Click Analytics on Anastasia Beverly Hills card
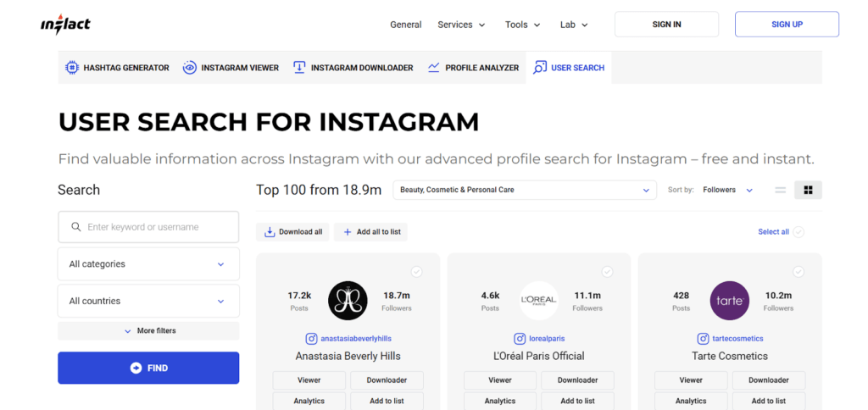Image resolution: width=868 pixels, height=410 pixels. tap(309, 401)
